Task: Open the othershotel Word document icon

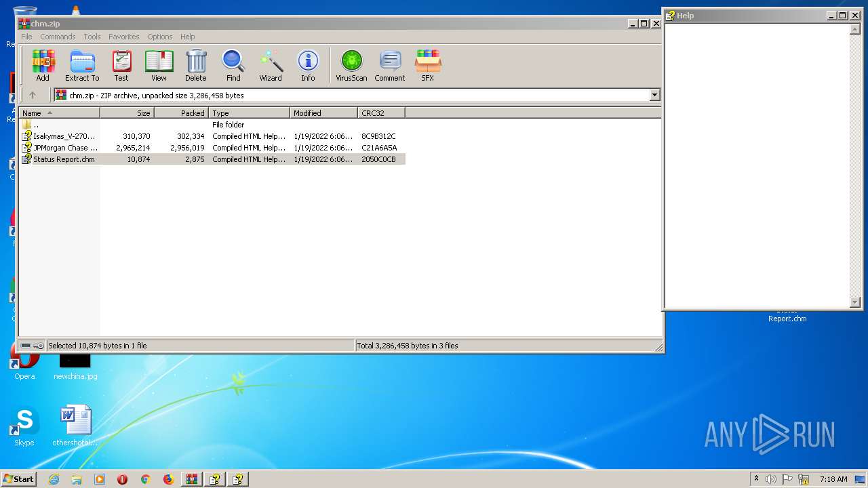Action: tap(75, 426)
